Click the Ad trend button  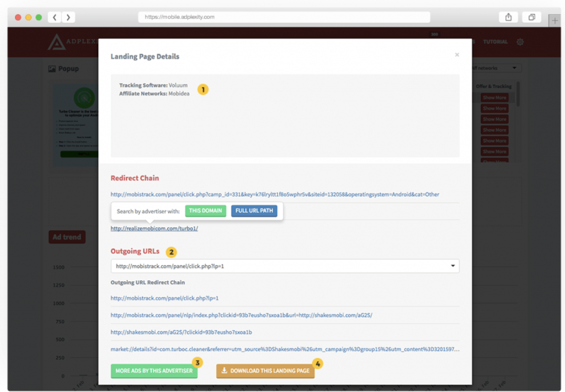pyautogui.click(x=67, y=237)
